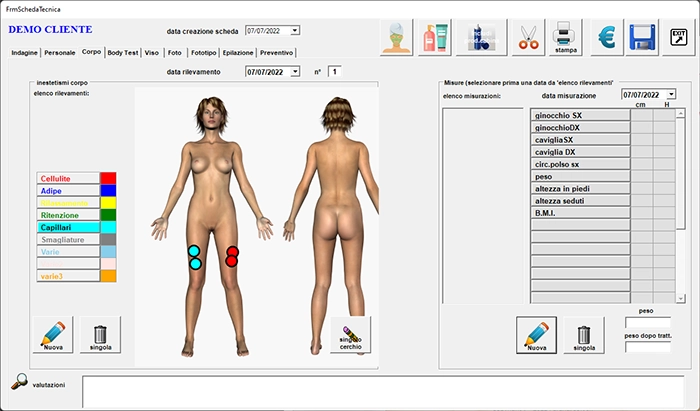Select the cavigliaSX measurement row
Viewport: 700px width, 411px height.
[x=580, y=140]
